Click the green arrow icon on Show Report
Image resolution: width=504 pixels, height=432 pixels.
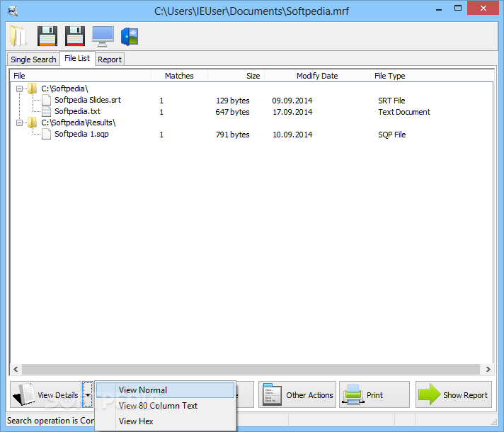tap(429, 394)
